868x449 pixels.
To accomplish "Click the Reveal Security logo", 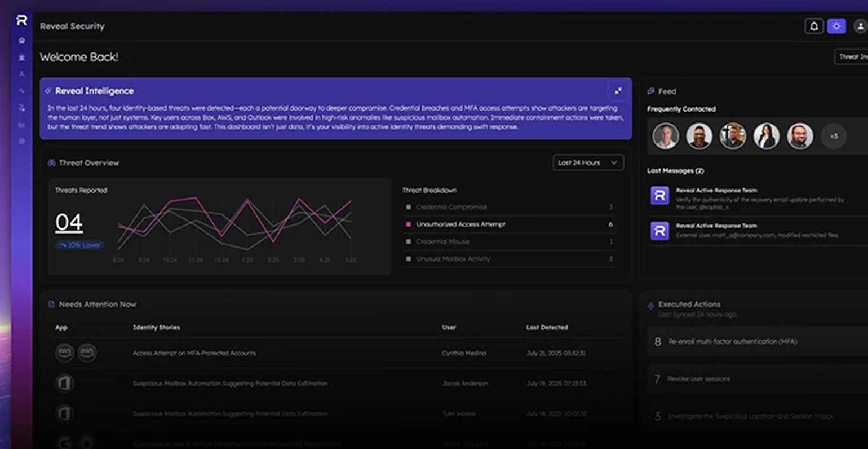I will point(22,21).
